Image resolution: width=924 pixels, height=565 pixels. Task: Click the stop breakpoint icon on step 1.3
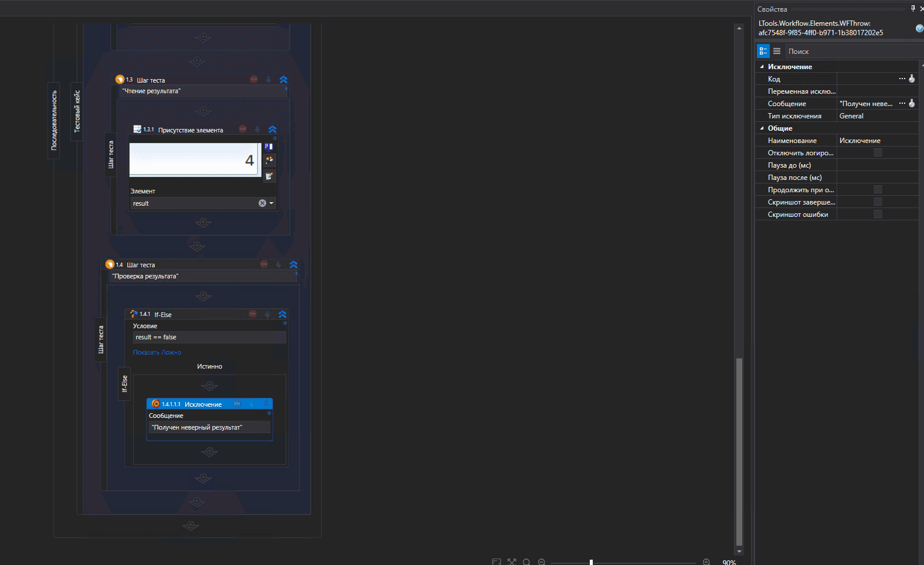(254, 80)
